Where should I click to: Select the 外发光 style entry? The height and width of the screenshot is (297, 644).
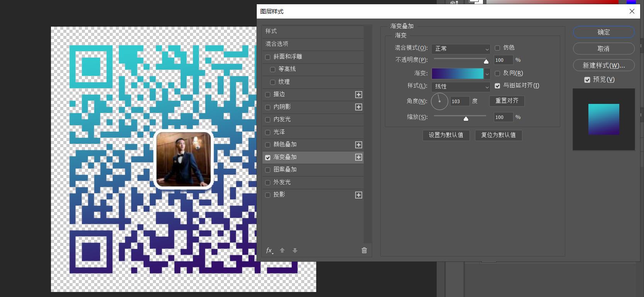pos(282,182)
